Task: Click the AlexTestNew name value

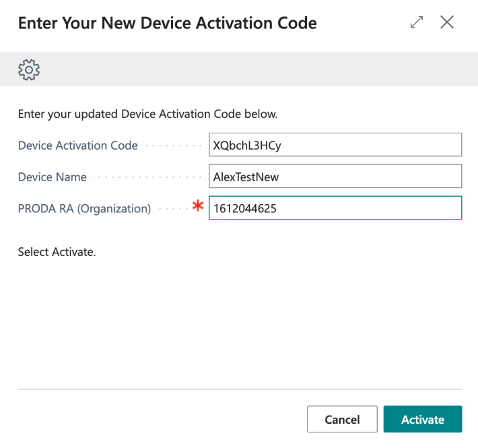Action: [x=245, y=177]
